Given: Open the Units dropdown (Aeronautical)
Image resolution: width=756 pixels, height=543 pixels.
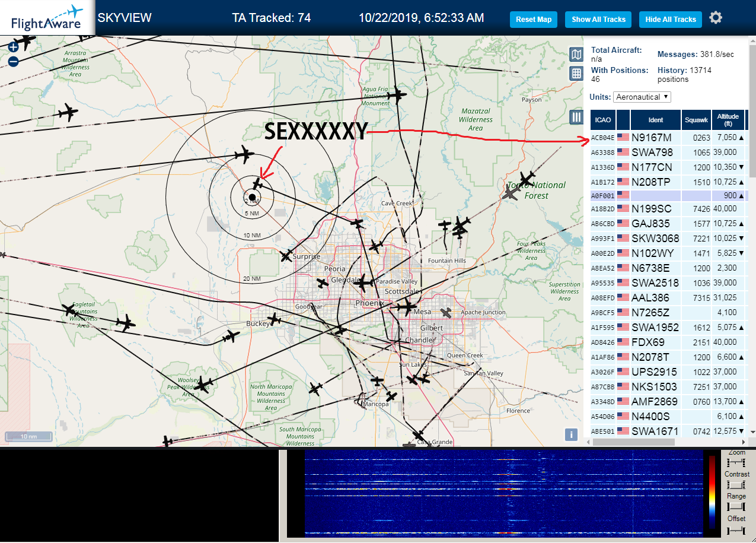Looking at the screenshot, I should (x=642, y=97).
